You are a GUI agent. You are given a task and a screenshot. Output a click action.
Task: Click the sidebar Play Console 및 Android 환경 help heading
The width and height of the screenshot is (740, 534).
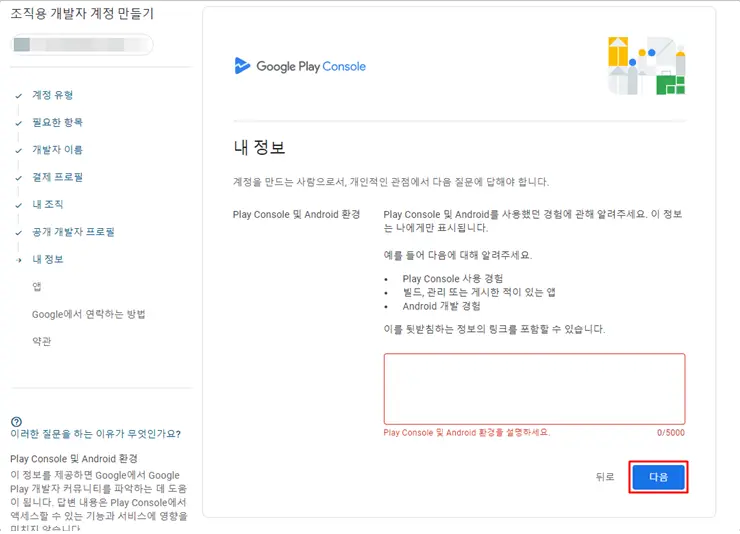[x=74, y=459]
